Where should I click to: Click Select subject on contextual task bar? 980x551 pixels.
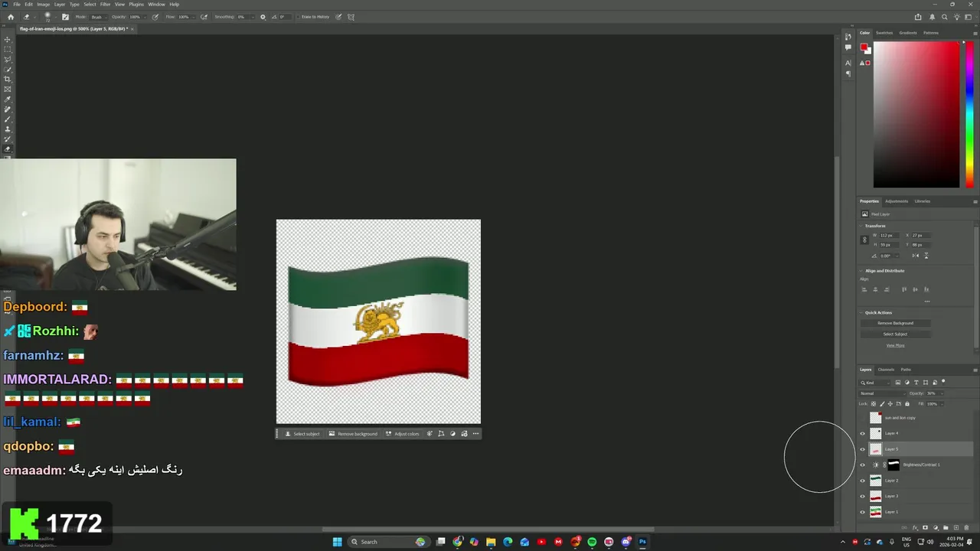[302, 434]
